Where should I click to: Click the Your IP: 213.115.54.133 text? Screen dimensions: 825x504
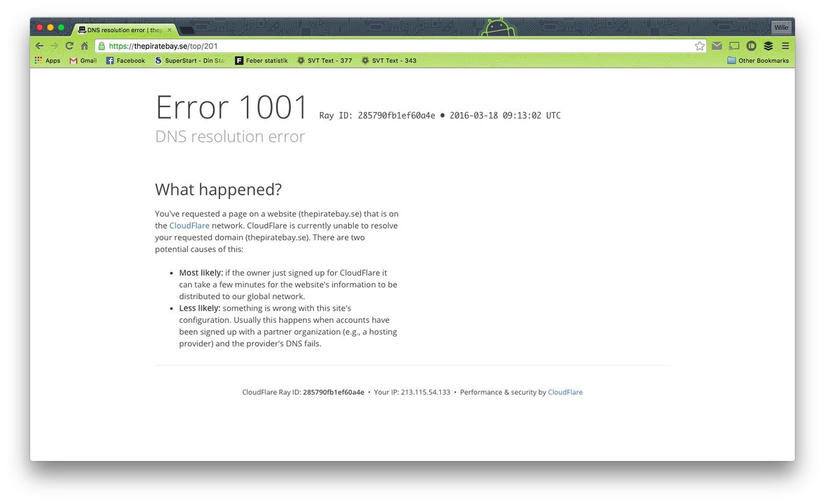click(412, 392)
